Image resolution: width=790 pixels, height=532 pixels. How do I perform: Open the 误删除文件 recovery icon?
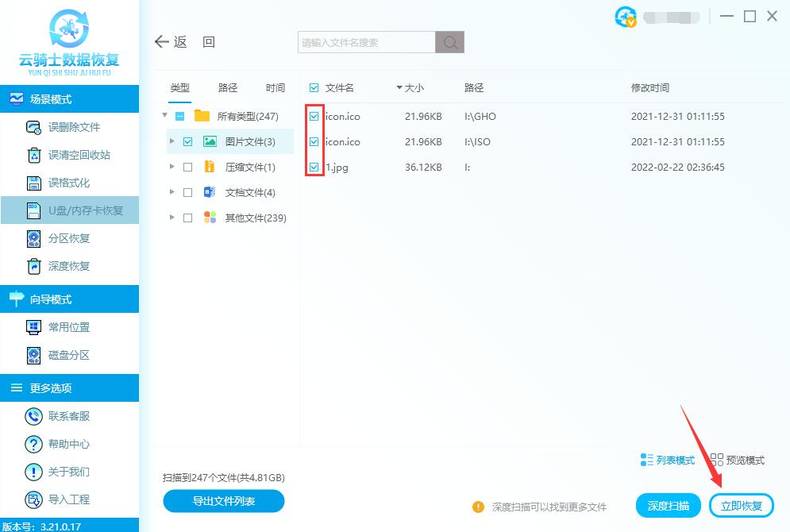pos(34,127)
